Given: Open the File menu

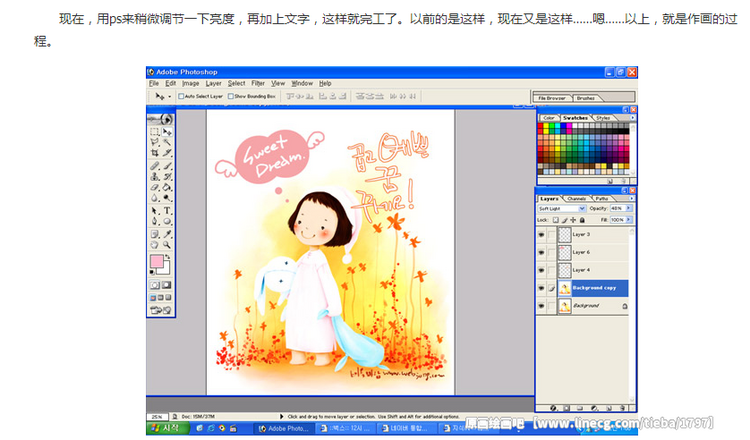Looking at the screenshot, I should 154,83.
